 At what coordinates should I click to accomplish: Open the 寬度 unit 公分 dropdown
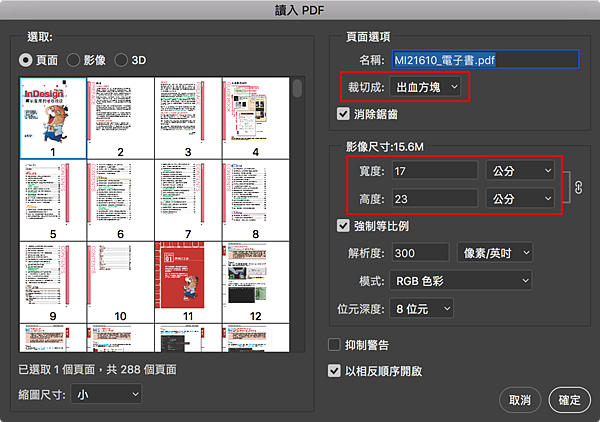(520, 171)
